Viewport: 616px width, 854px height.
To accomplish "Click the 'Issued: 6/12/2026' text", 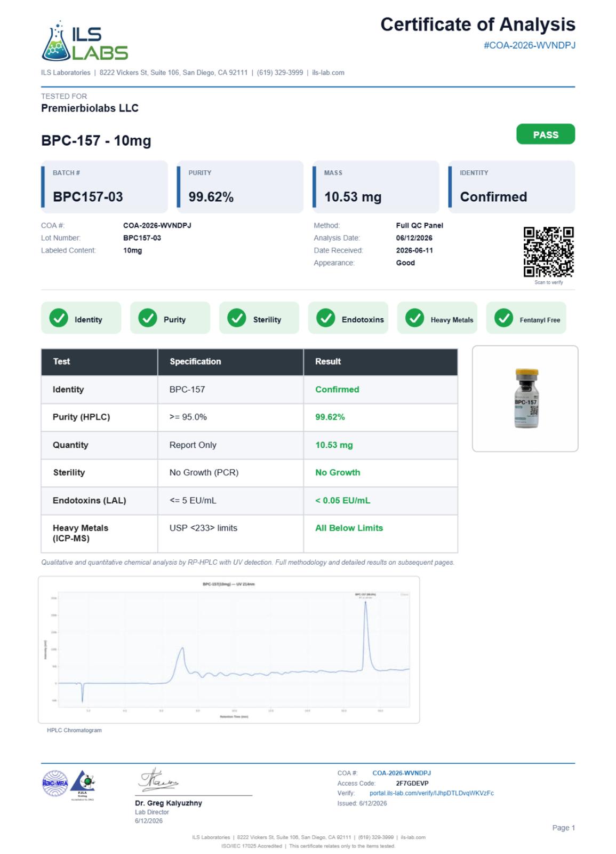I will (x=362, y=803).
